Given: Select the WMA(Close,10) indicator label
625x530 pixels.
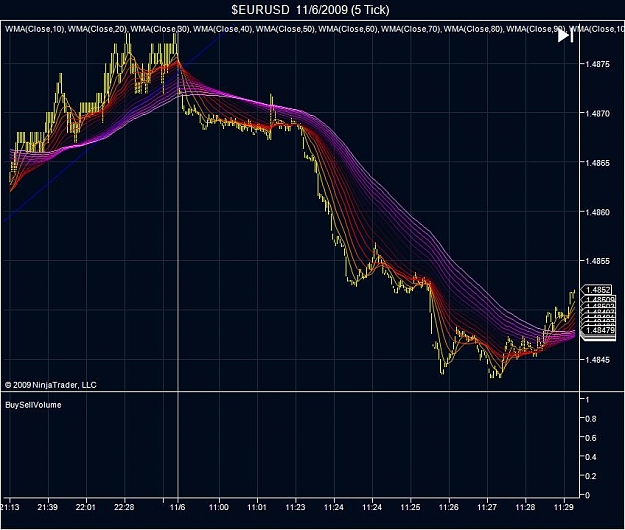Looking at the screenshot, I should pos(35,29).
